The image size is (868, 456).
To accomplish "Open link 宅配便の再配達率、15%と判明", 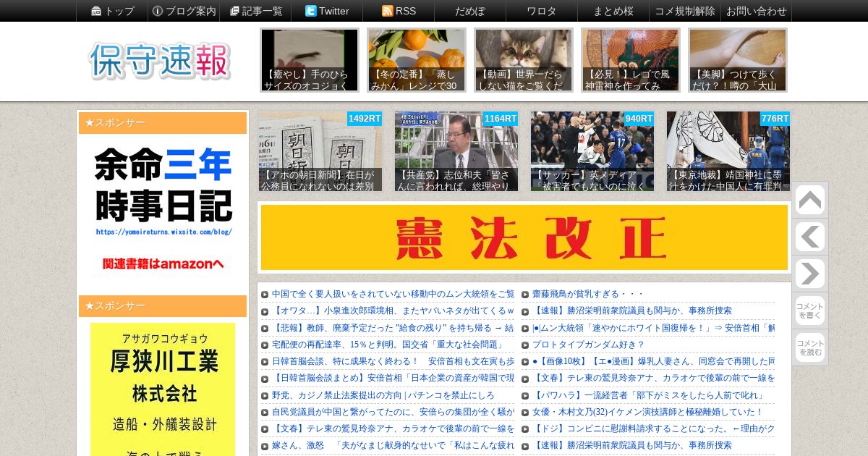I will [388, 345].
